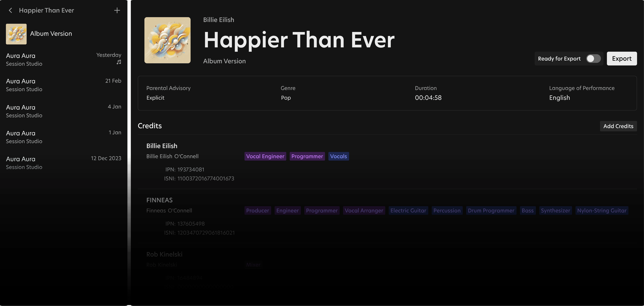
Task: Click the FINNEAS Programmer role tag
Action: point(322,211)
